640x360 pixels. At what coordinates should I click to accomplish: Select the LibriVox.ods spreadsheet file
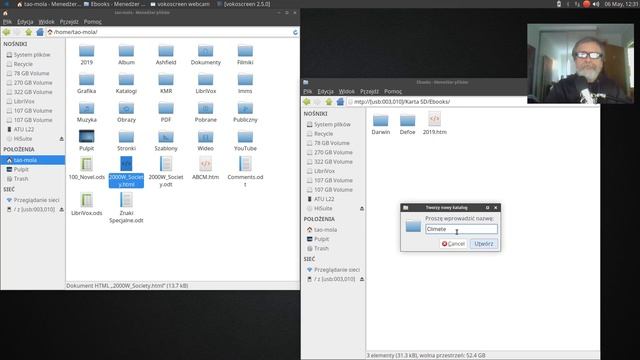point(87,204)
